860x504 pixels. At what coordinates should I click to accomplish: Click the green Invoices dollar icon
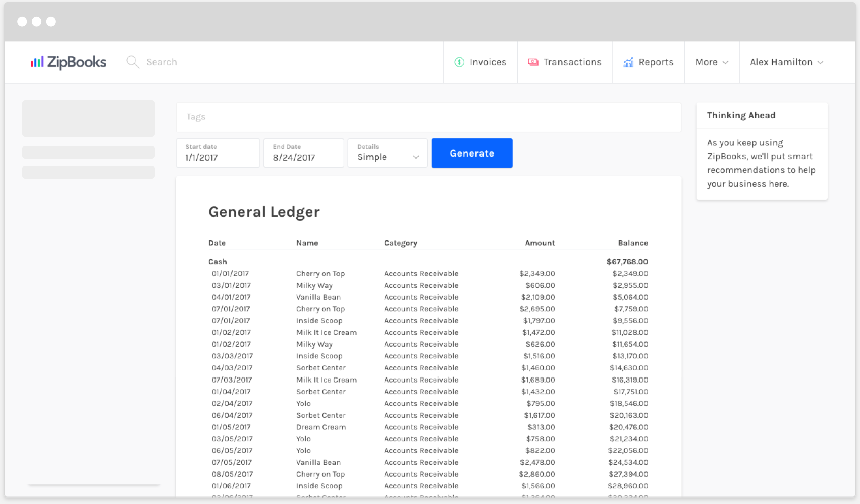click(x=459, y=62)
